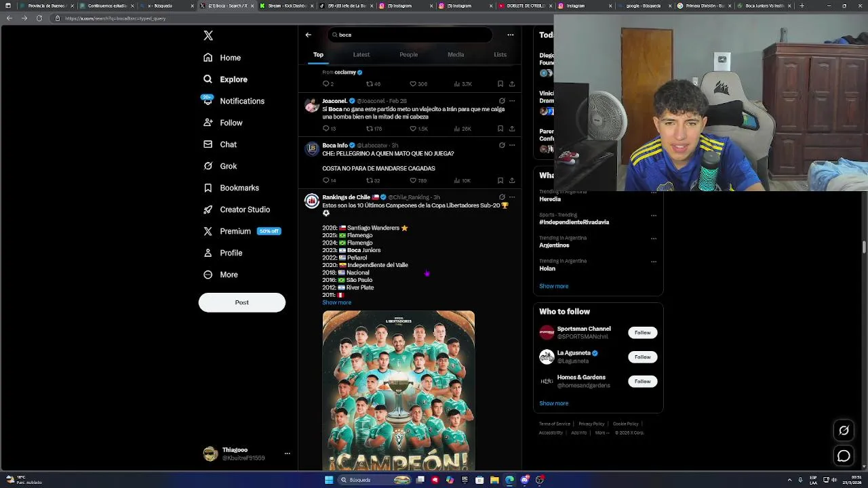Switch to the Top tab
The width and height of the screenshot is (868, 488).
[x=318, y=54]
